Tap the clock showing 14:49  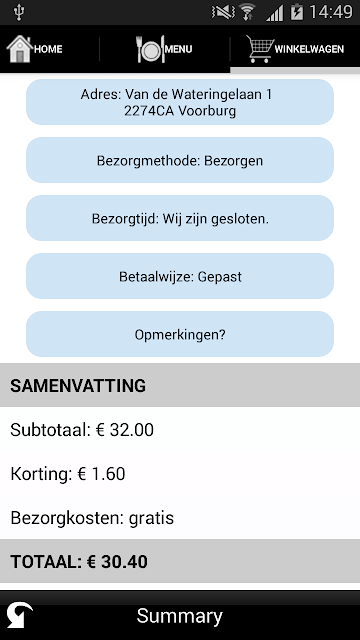pyautogui.click(x=331, y=12)
